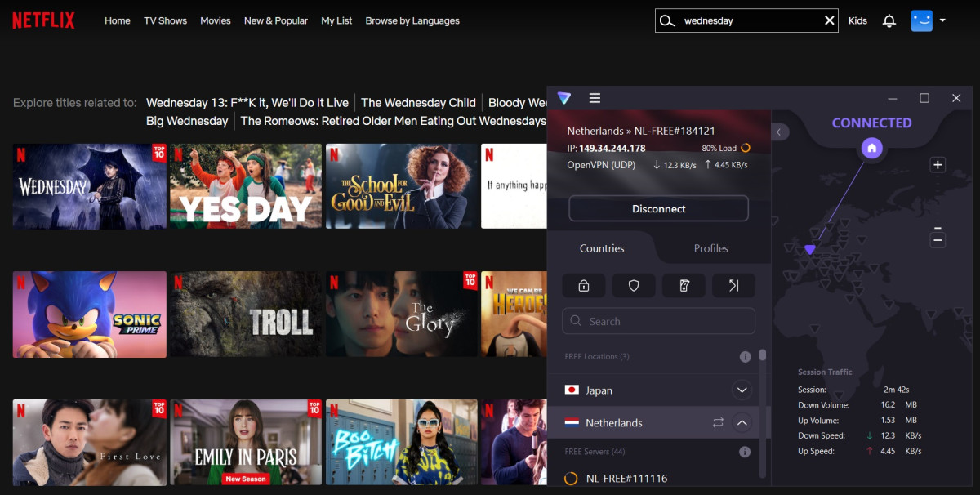Click the 80% Load indicator
This screenshot has width=980, height=495.
pyautogui.click(x=725, y=149)
